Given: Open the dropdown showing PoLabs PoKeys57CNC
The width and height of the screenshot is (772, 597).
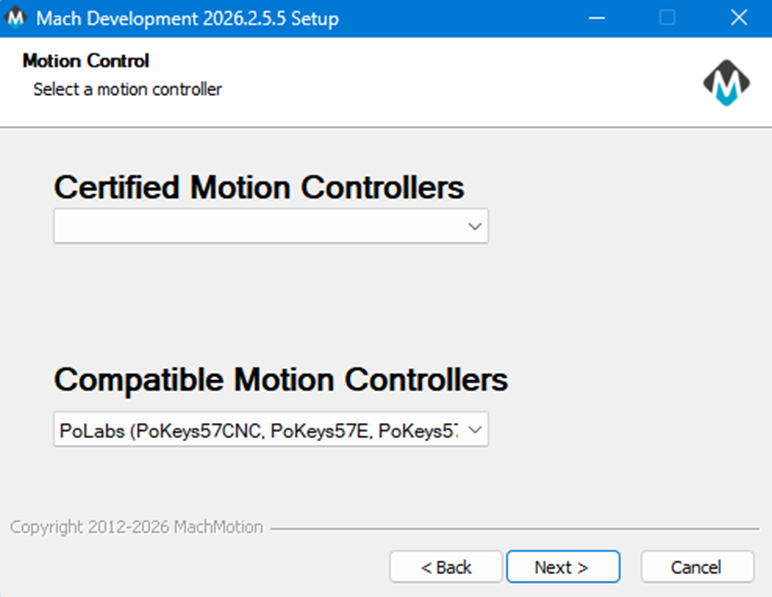Looking at the screenshot, I should pyautogui.click(x=260, y=431).
